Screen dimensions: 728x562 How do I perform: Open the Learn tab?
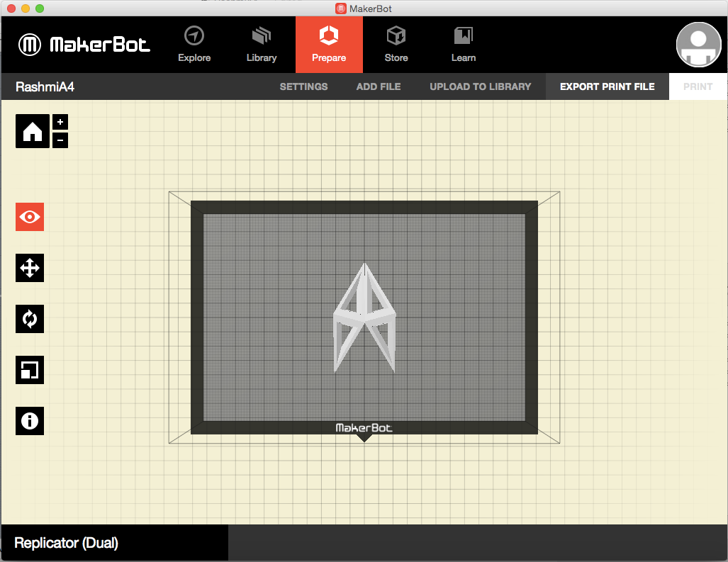(464, 45)
